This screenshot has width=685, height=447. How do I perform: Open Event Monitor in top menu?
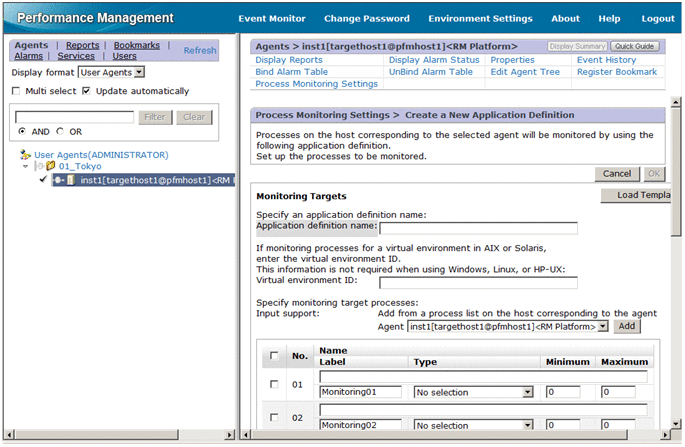[x=272, y=18]
